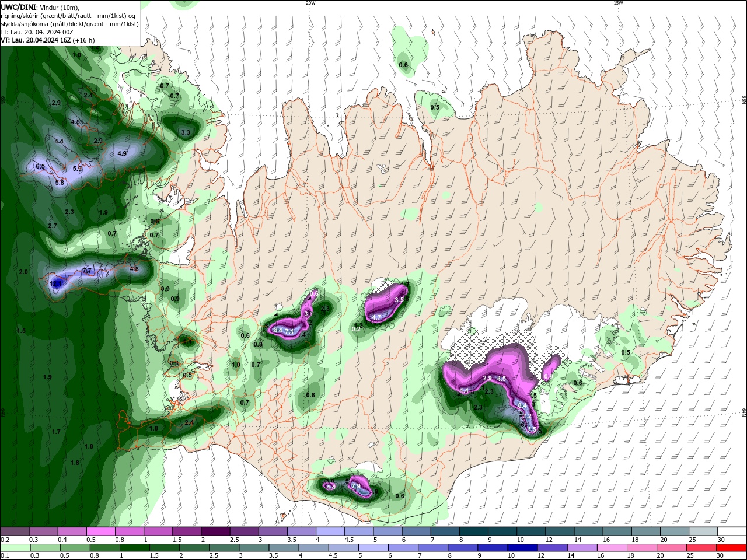
Task: Pick the grey-purple 0.2 snow legend swatch
Action: coord(15,531)
